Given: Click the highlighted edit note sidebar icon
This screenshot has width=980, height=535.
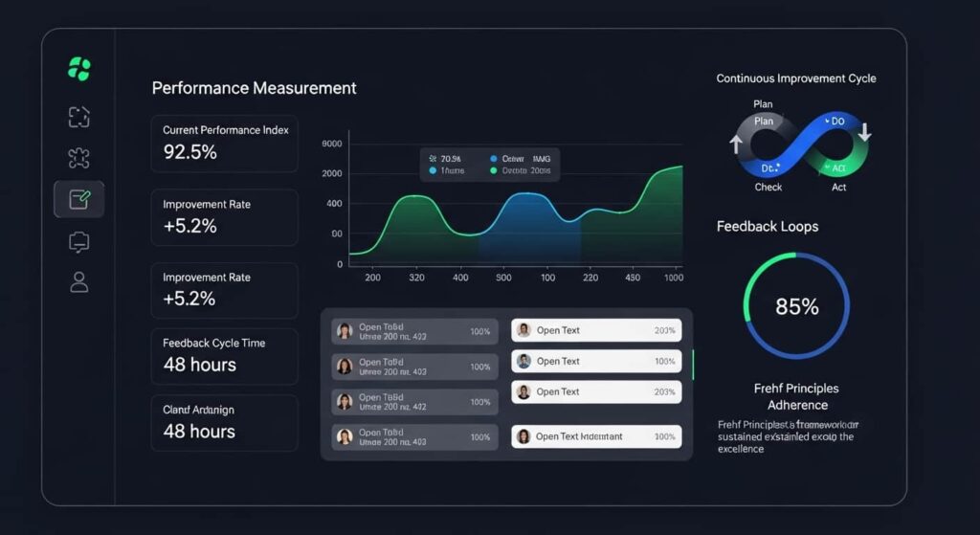Looking at the screenshot, I should 78,199.
